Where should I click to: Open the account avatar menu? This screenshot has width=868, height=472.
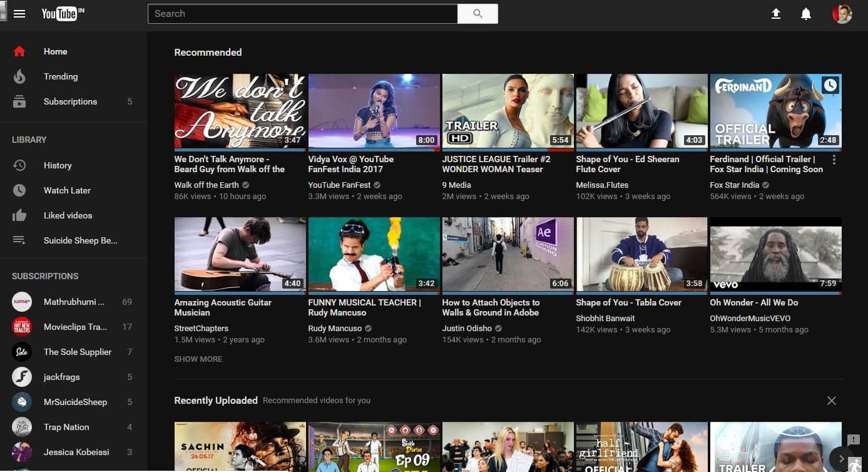pyautogui.click(x=842, y=14)
